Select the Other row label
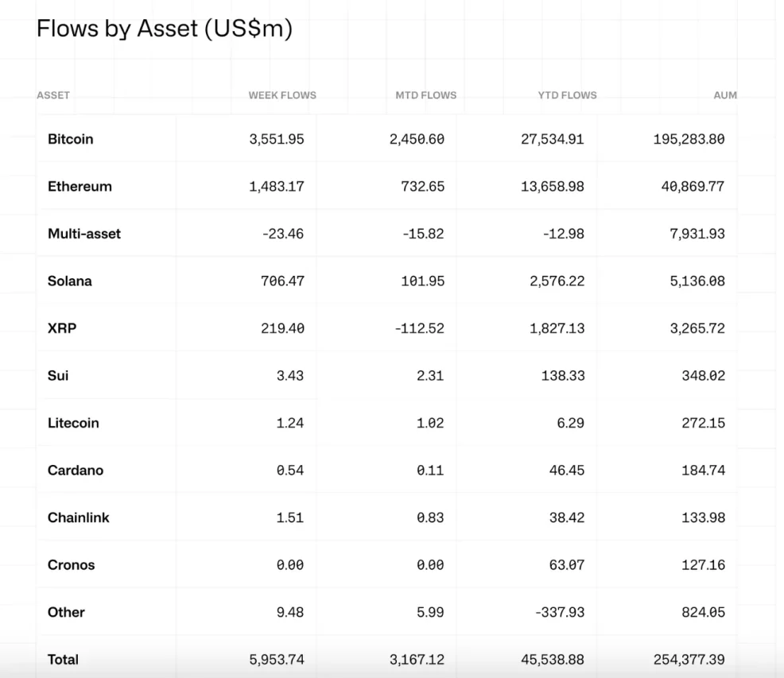 [66, 612]
